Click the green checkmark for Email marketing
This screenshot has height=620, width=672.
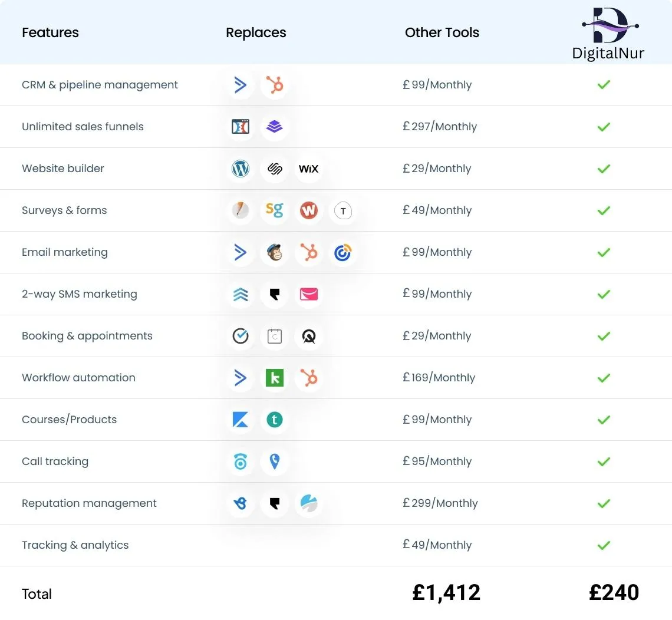[x=603, y=252]
